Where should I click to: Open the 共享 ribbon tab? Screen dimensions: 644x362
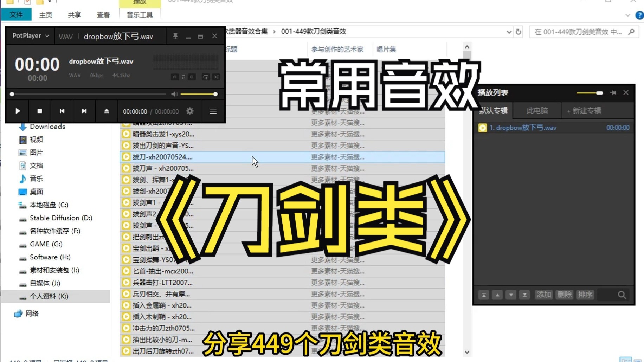pos(75,15)
